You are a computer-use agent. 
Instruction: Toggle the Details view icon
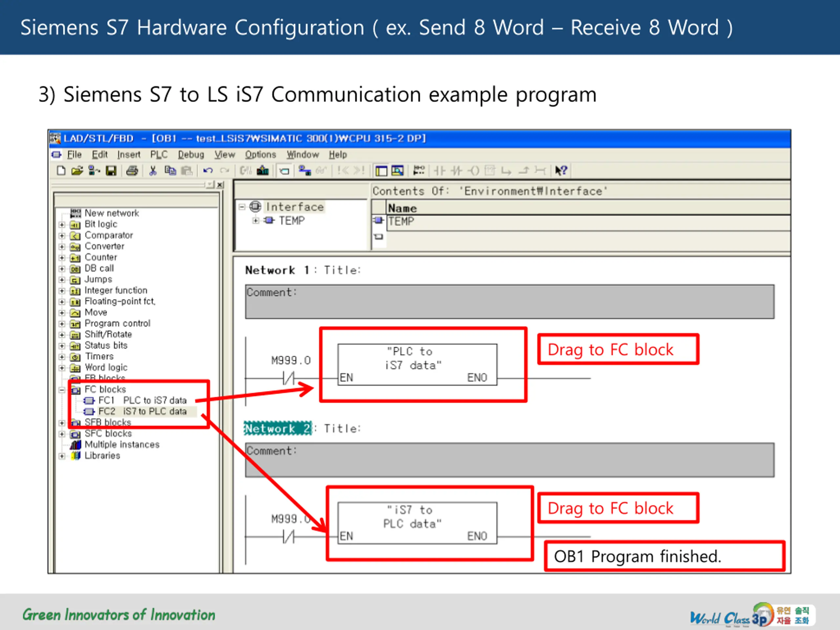coord(397,171)
